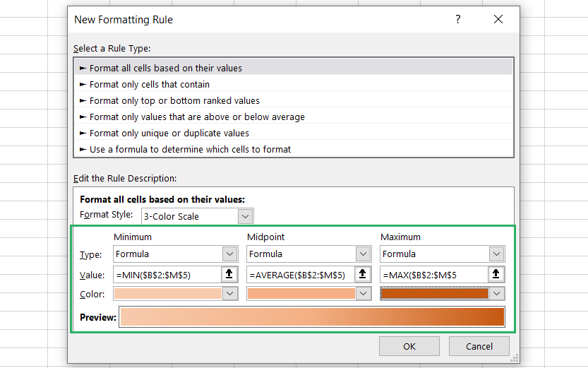This screenshot has width=588, height=368.
Task: Expand the Midpoint Type dropdown
Action: click(x=363, y=254)
